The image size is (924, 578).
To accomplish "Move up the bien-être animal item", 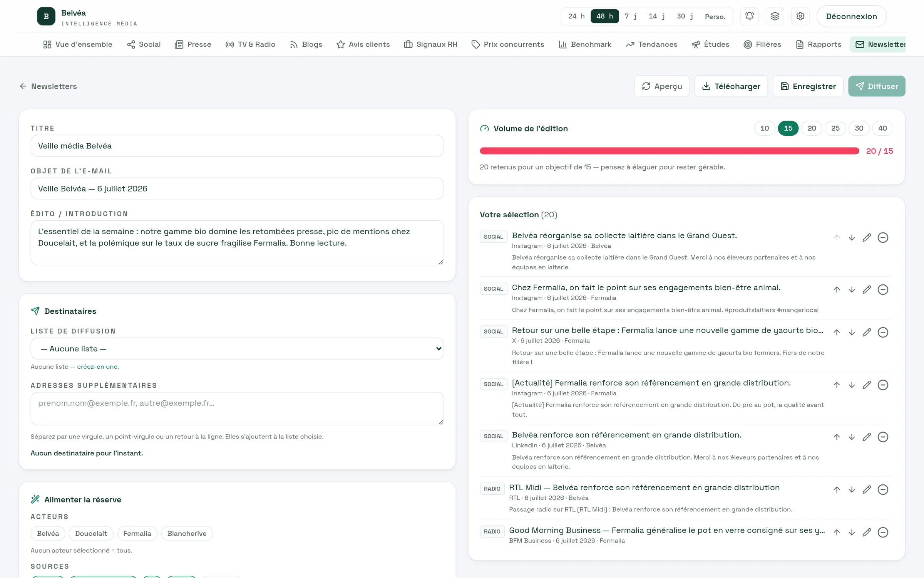I will [837, 290].
